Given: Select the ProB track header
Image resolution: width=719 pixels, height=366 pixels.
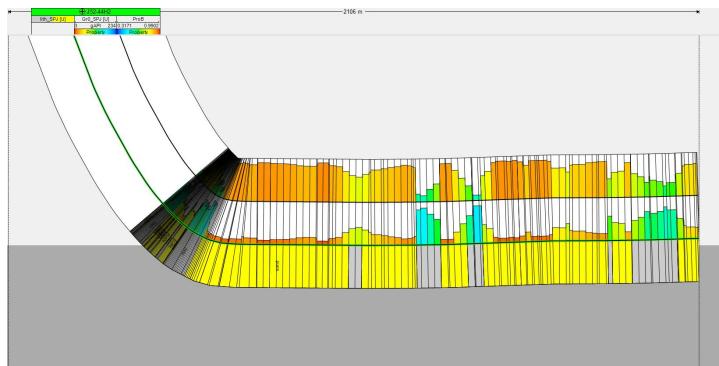Looking at the screenshot, I should 138,19.
